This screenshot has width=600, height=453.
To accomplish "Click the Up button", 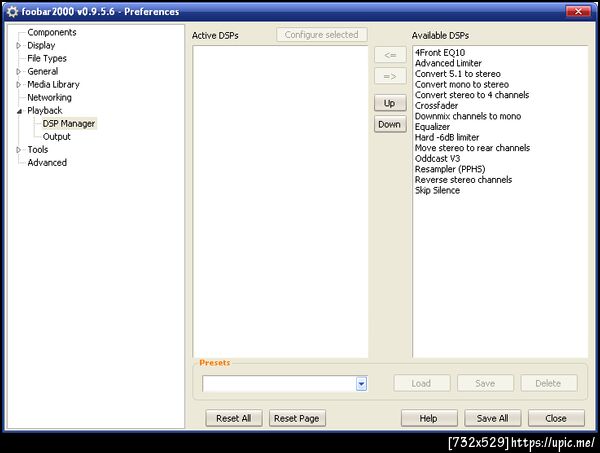I will 390,103.
